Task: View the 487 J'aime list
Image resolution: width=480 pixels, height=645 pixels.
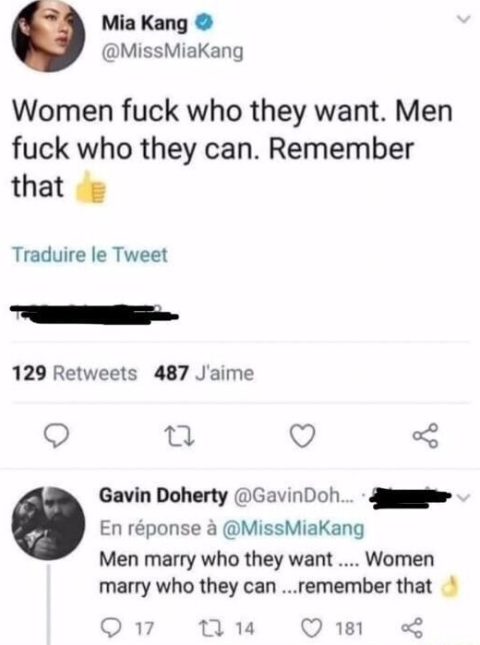Action: (204, 373)
